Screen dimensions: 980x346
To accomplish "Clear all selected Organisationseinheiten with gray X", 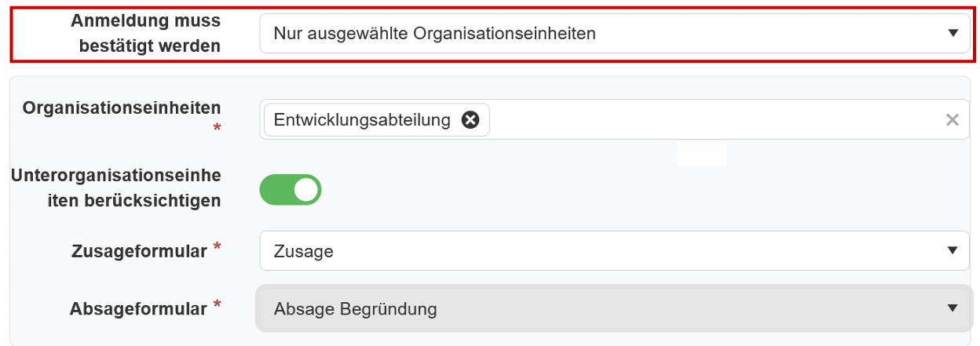I will tap(952, 120).
